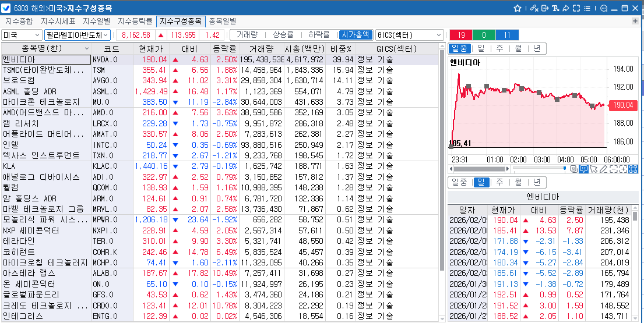
Task: Select the arrow cursor tool under chart
Action: coord(593,169)
